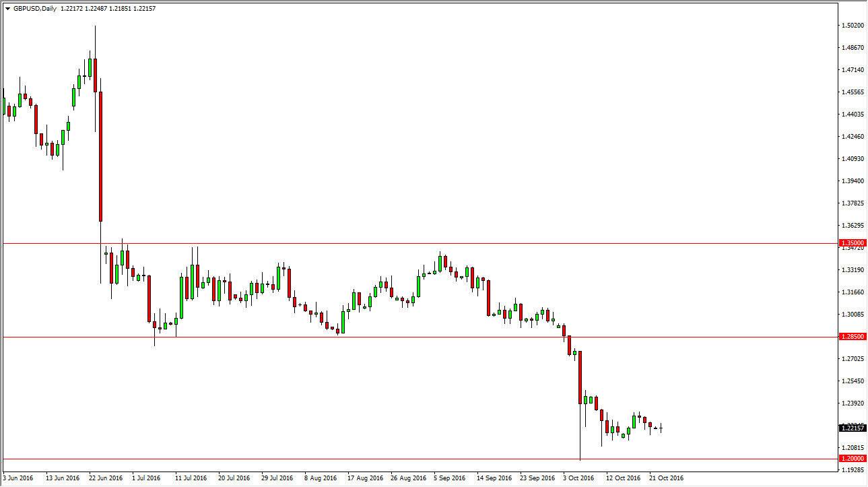Image resolution: width=868 pixels, height=487 pixels.
Task: Click the high price 1.22487 in the header
Action: coord(94,10)
